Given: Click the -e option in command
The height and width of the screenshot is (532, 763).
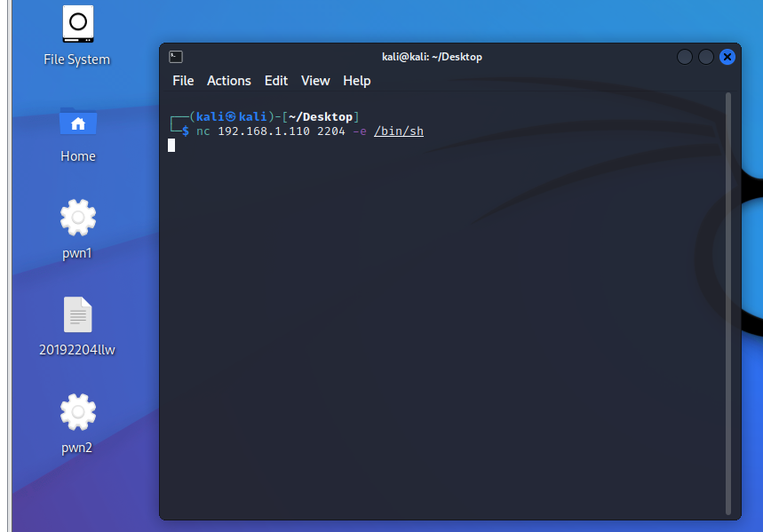Looking at the screenshot, I should [360, 131].
